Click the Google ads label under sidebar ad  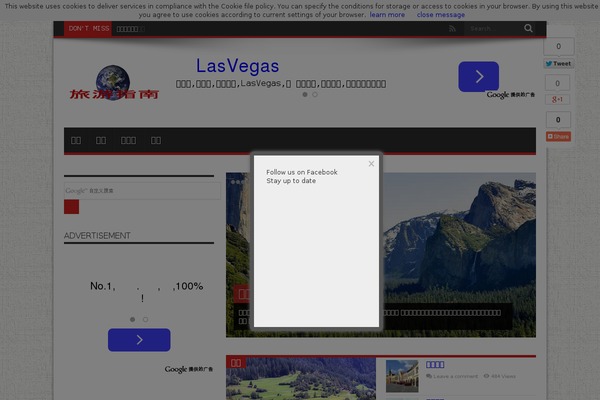pos(189,369)
